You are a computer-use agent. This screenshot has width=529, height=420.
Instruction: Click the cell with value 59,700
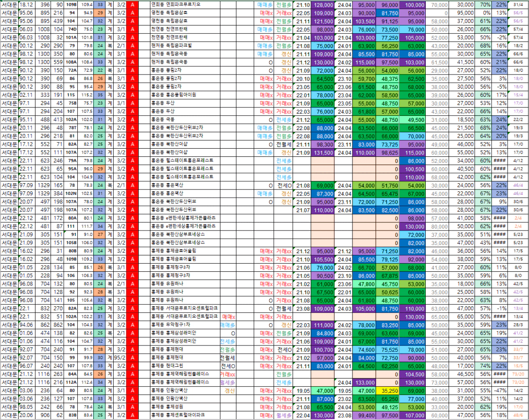click(x=364, y=79)
